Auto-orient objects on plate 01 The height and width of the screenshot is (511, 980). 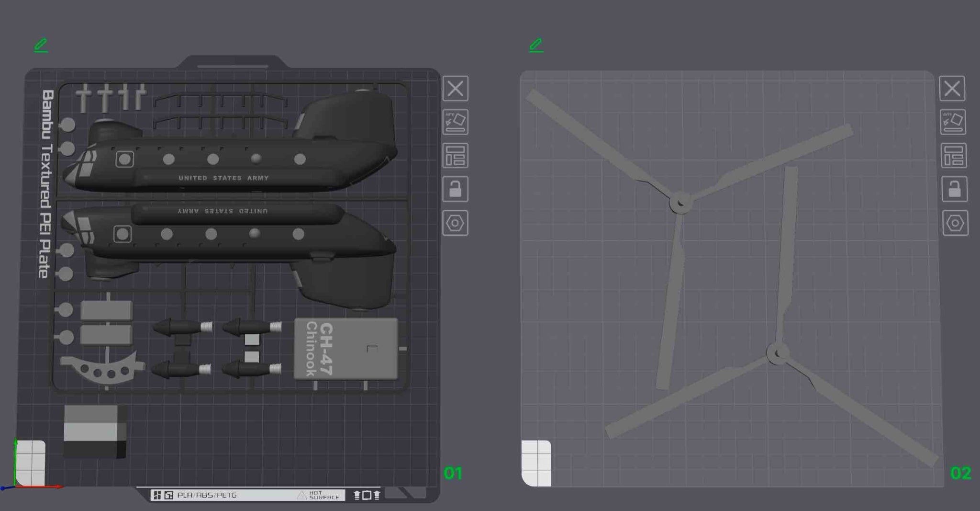pos(455,122)
